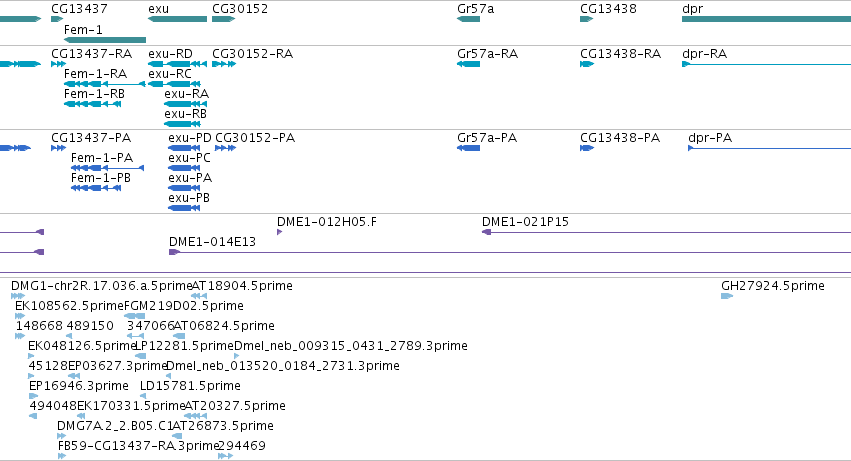This screenshot has width=851, height=461.
Task: Open the DME1-014E13 feature label
Action: 212,242
